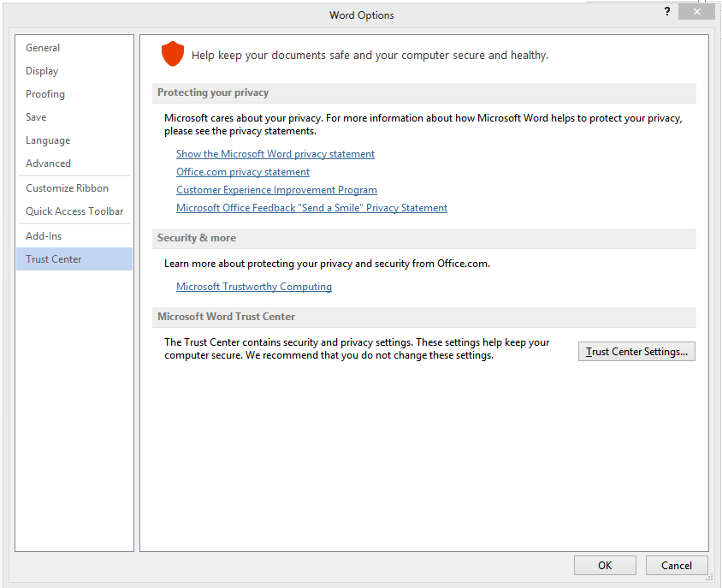Switch to Proofing settings

point(45,94)
